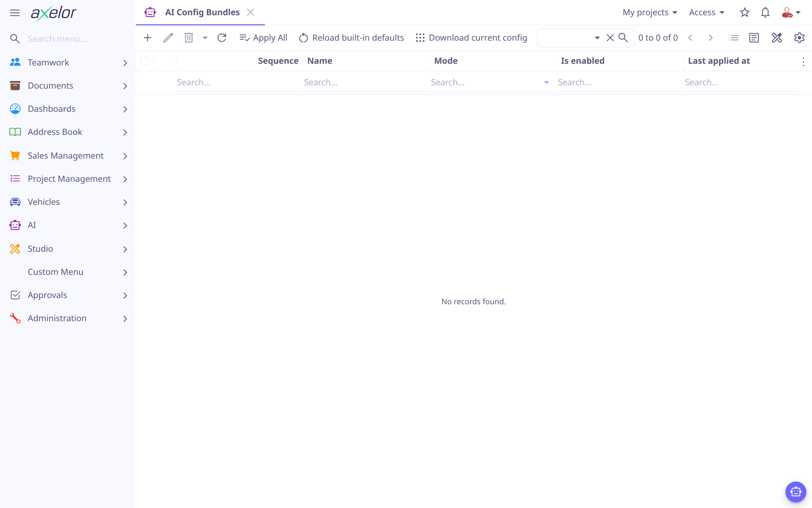
Task: Click the pencil edit icon
Action: point(168,38)
